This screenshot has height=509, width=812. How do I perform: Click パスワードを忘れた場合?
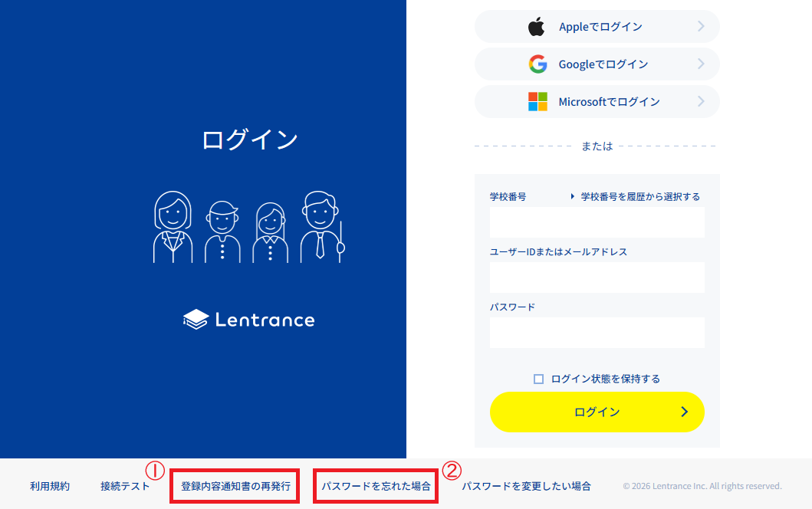coord(375,485)
